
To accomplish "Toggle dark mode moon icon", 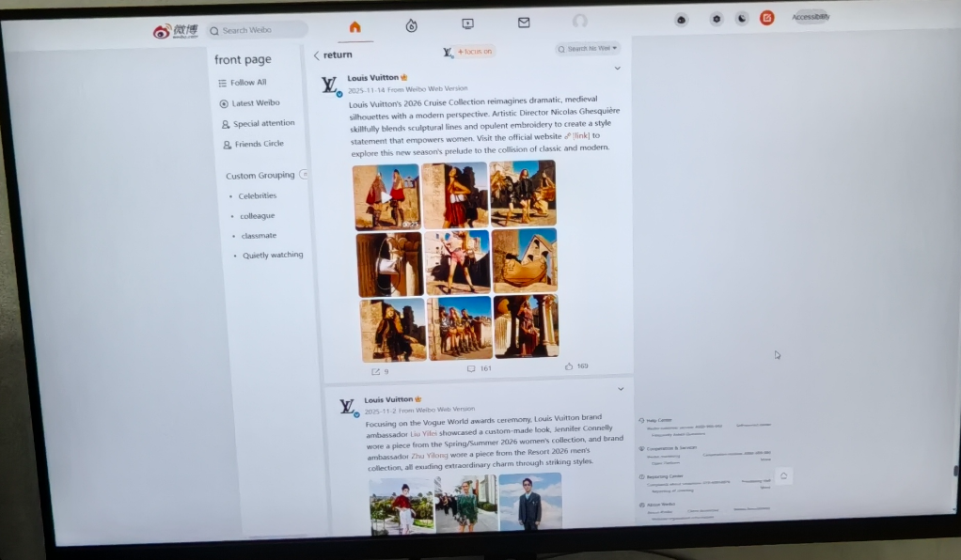I will [x=742, y=19].
